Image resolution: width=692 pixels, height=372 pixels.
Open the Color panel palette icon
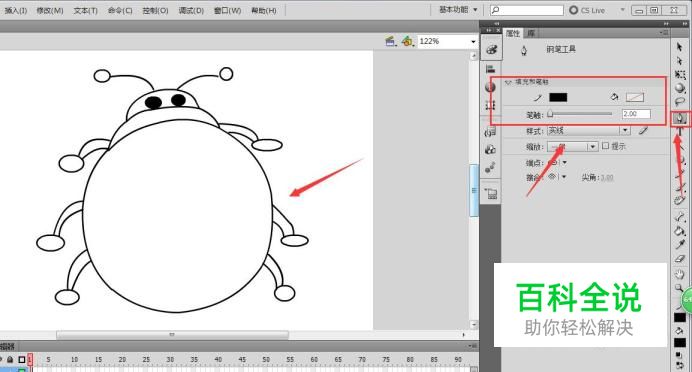491,49
